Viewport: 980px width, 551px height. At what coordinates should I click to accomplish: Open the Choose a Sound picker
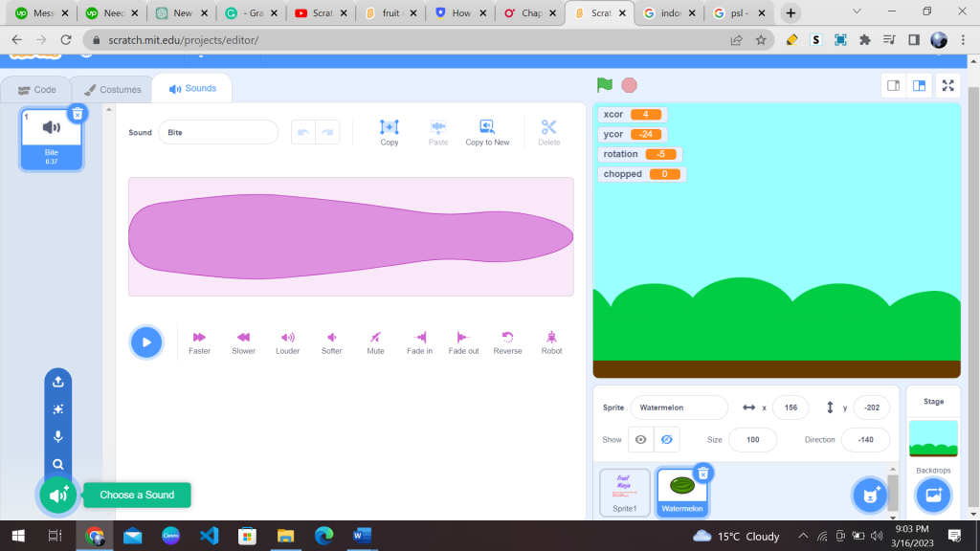58,496
